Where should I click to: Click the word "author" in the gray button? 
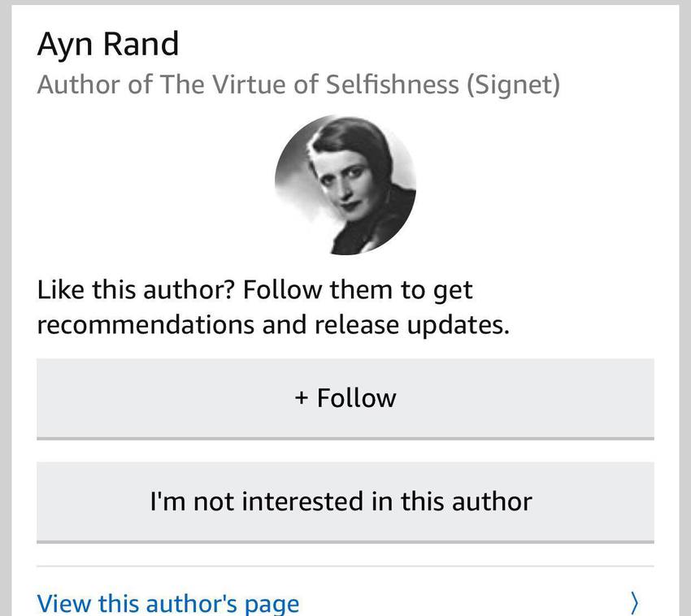pos(492,501)
